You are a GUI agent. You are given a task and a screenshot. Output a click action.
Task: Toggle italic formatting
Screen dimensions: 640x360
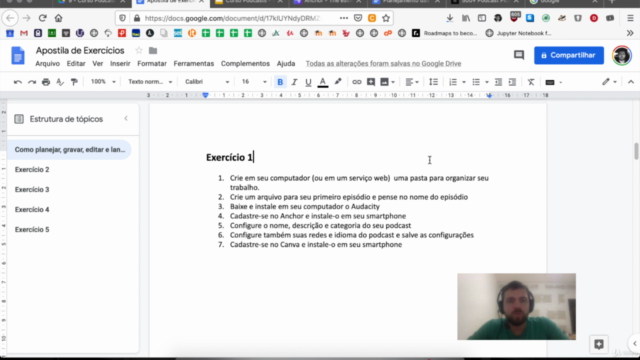coord(294,82)
